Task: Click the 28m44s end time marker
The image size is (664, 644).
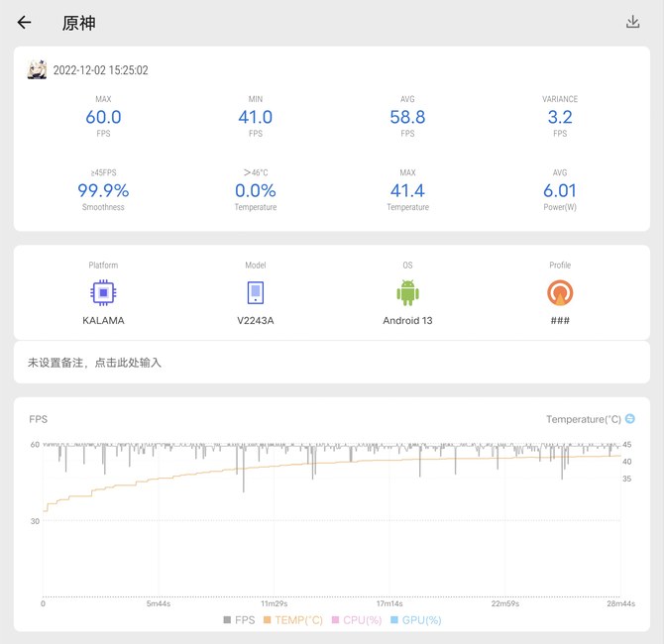Action: (620, 603)
